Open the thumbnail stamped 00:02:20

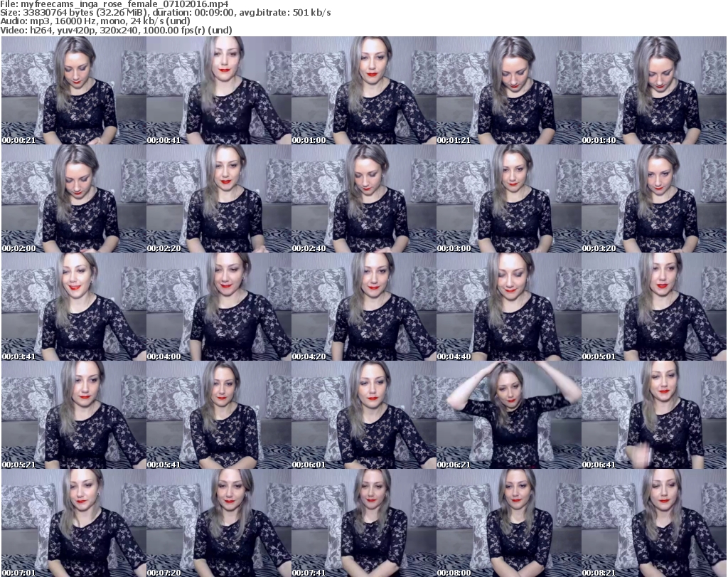click(219, 198)
